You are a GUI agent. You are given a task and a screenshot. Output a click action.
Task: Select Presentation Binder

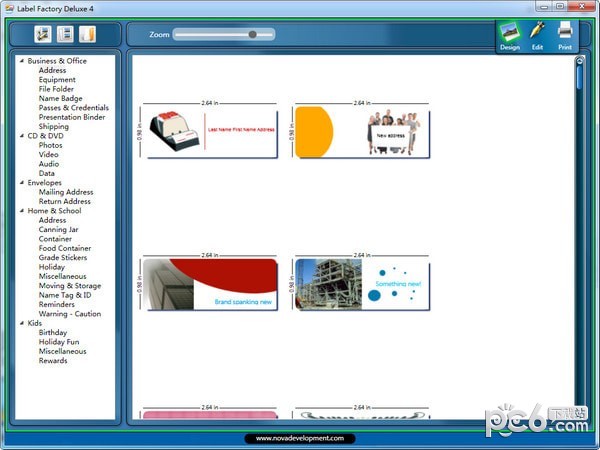point(72,117)
